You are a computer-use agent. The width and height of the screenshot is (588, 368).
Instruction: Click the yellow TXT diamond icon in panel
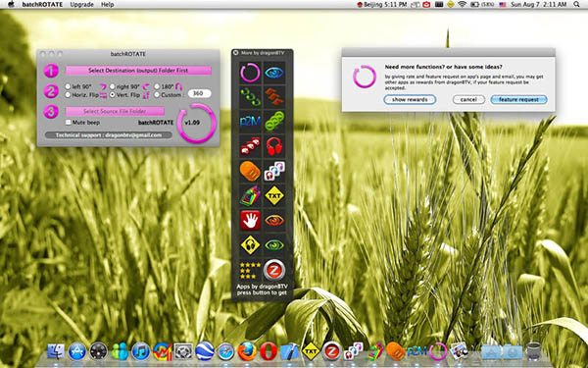click(274, 195)
